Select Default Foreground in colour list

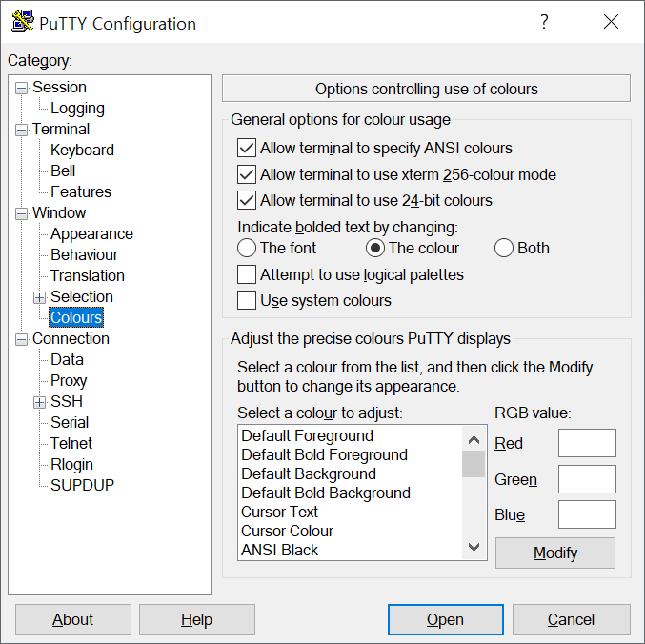[x=350, y=436]
